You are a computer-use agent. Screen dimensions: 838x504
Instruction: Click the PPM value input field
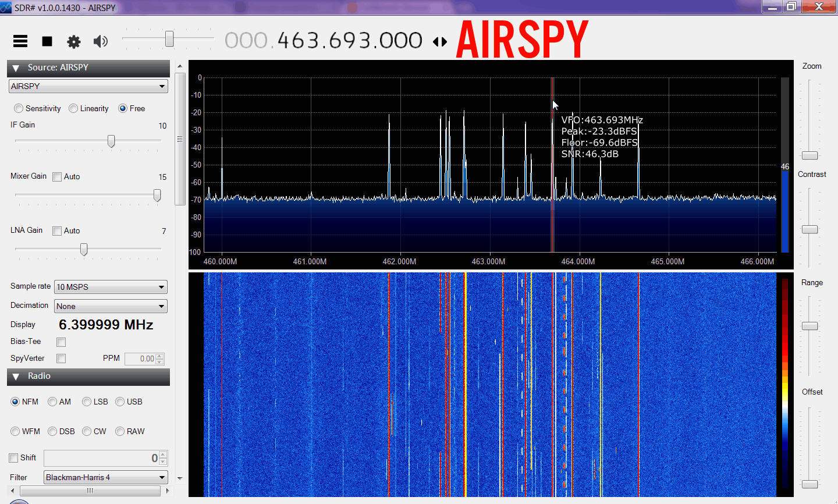point(140,359)
